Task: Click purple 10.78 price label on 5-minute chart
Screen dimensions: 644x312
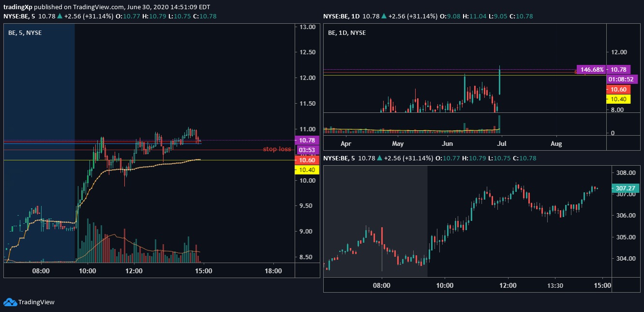Action: click(x=307, y=140)
